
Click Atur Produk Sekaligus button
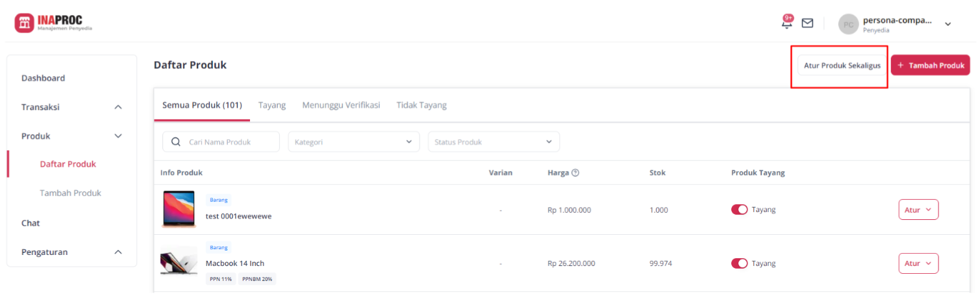click(x=842, y=65)
